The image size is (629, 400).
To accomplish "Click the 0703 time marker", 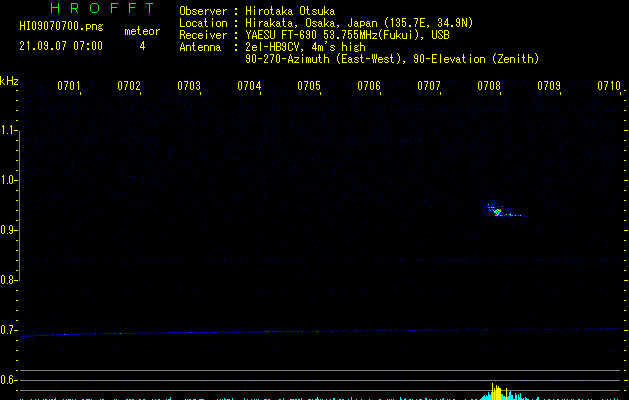I will pyautogui.click(x=189, y=86).
